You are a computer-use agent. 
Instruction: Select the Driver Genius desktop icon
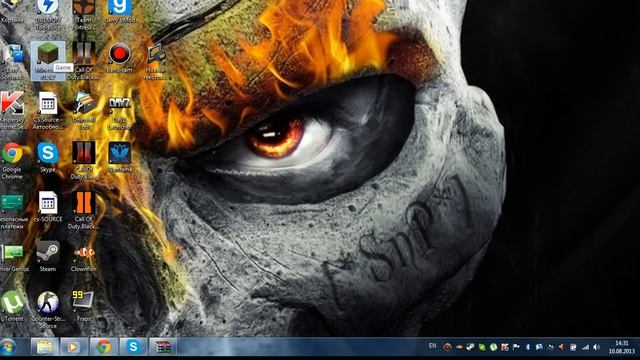[x=14, y=258]
